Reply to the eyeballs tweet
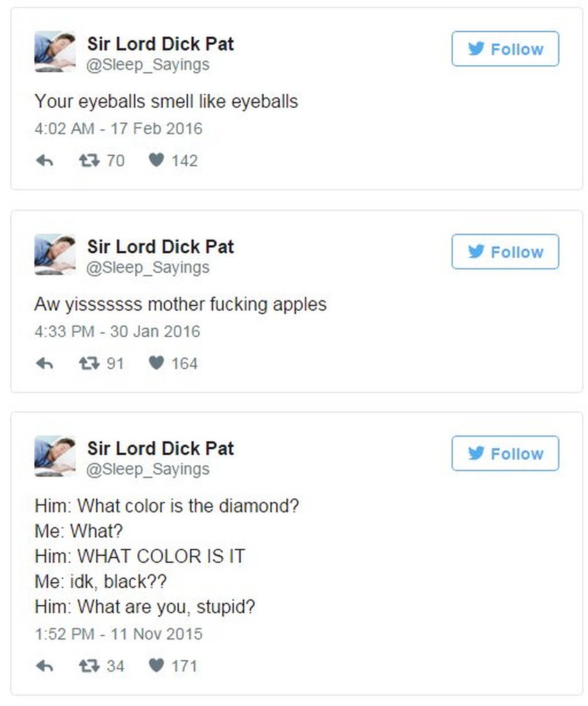Viewport: 588px width, 706px height. 45,160
